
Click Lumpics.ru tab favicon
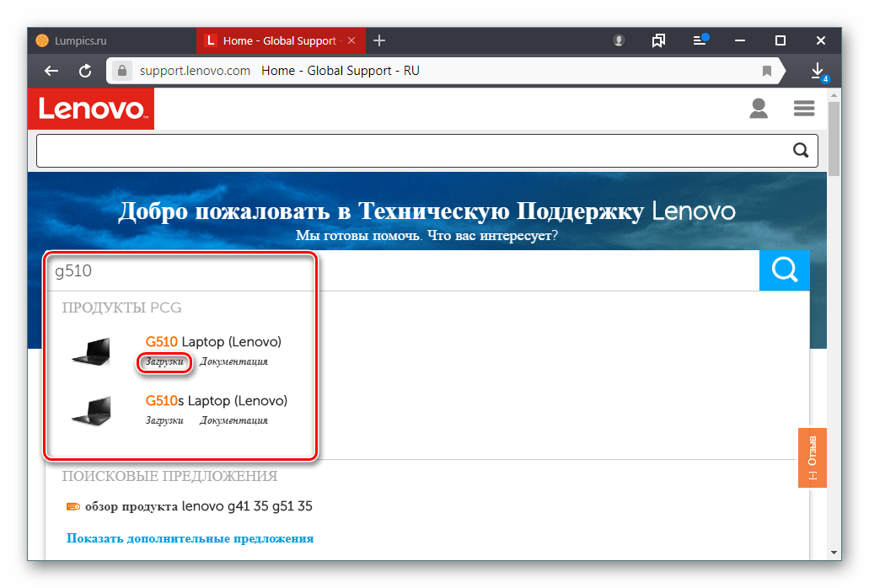tap(42, 40)
